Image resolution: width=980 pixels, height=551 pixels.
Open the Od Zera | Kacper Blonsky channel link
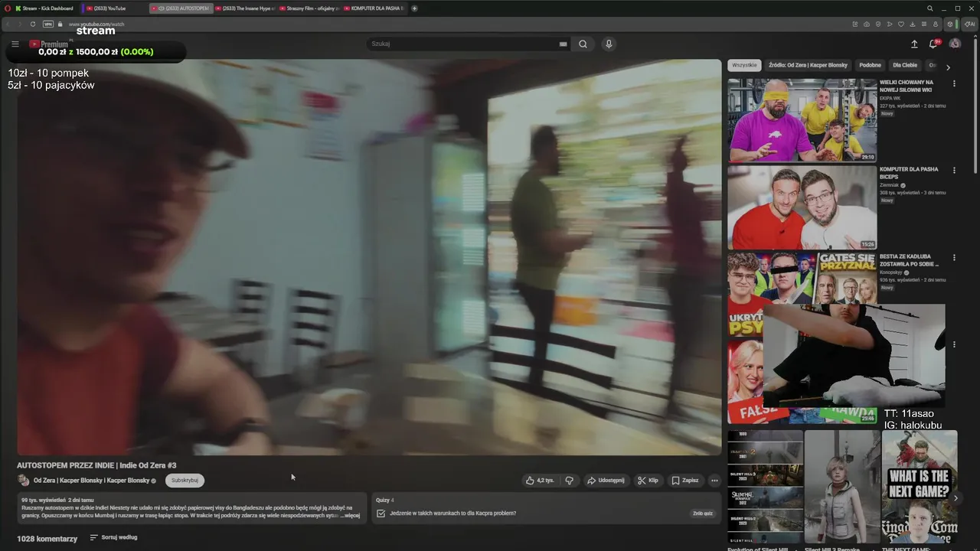[92, 481]
